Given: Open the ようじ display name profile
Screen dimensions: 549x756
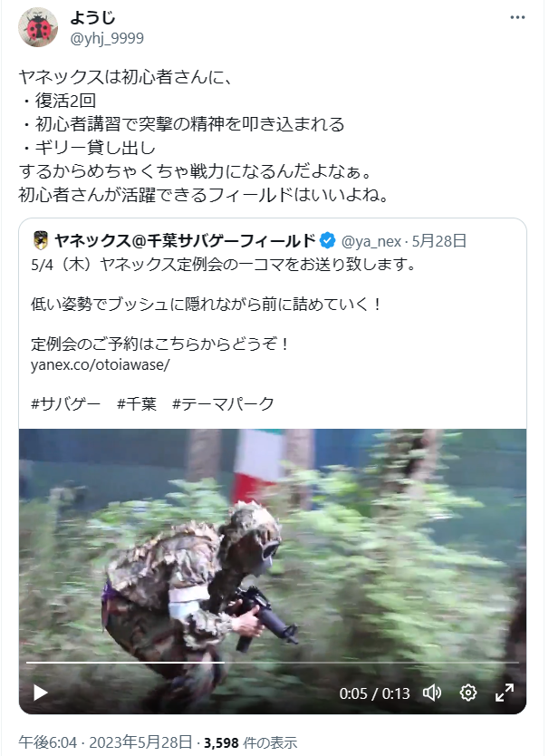Looking at the screenshot, I should pyautogui.click(x=92, y=18).
